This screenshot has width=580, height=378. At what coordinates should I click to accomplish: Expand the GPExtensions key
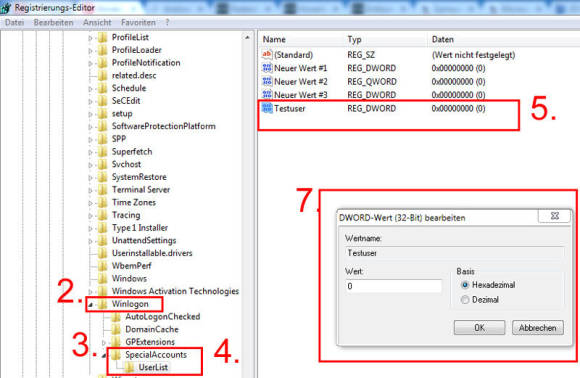pyautogui.click(x=104, y=342)
